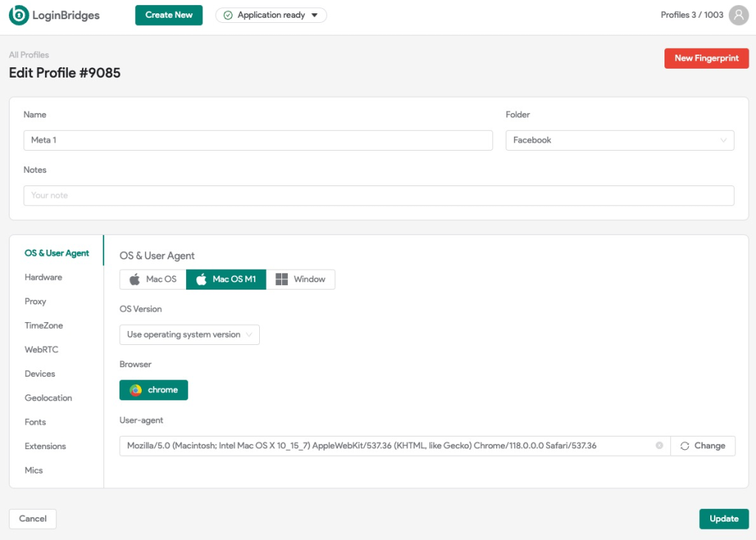
Task: Click the Chrome browser icon
Action: pos(133,389)
